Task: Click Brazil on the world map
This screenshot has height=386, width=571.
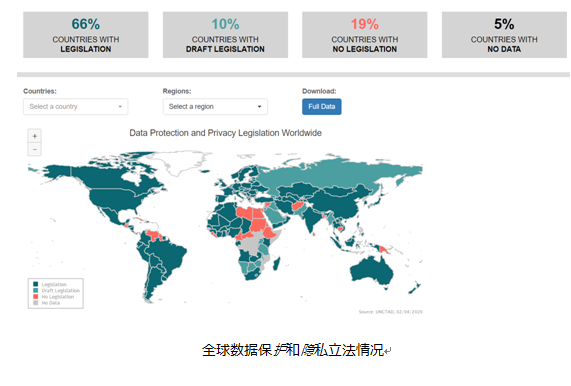Action: pyautogui.click(x=169, y=255)
